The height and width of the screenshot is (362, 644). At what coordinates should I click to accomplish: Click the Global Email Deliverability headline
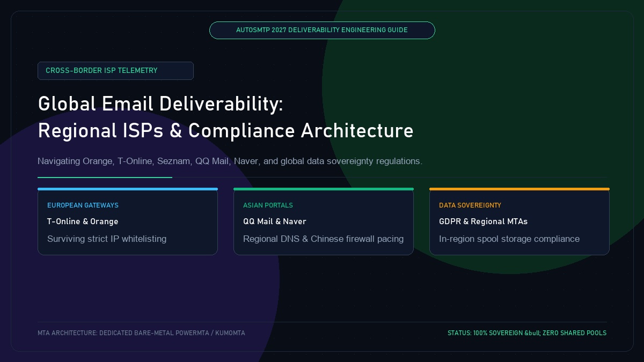pos(160,104)
